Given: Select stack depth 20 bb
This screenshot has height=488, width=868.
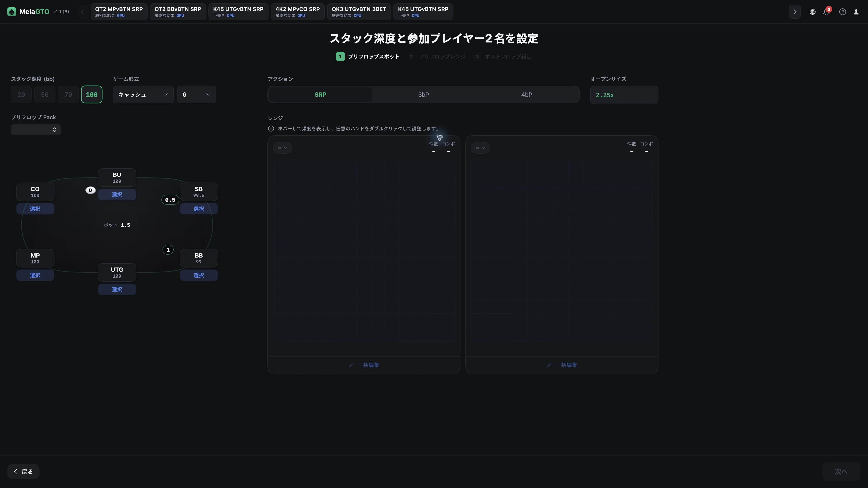Looking at the screenshot, I should (x=21, y=95).
